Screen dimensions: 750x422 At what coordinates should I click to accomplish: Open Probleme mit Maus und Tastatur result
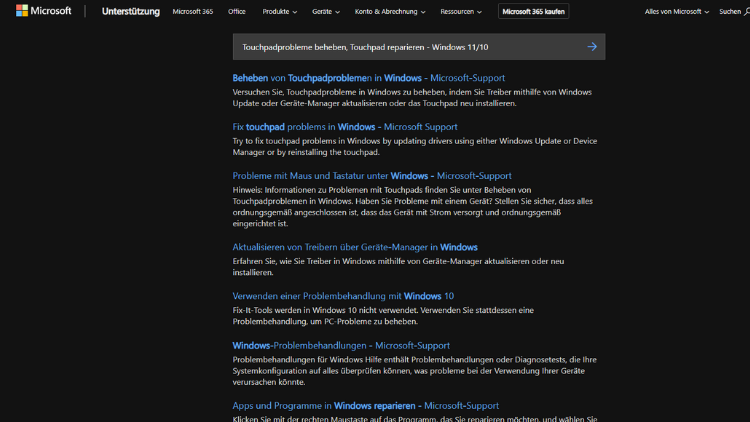pyautogui.click(x=371, y=176)
